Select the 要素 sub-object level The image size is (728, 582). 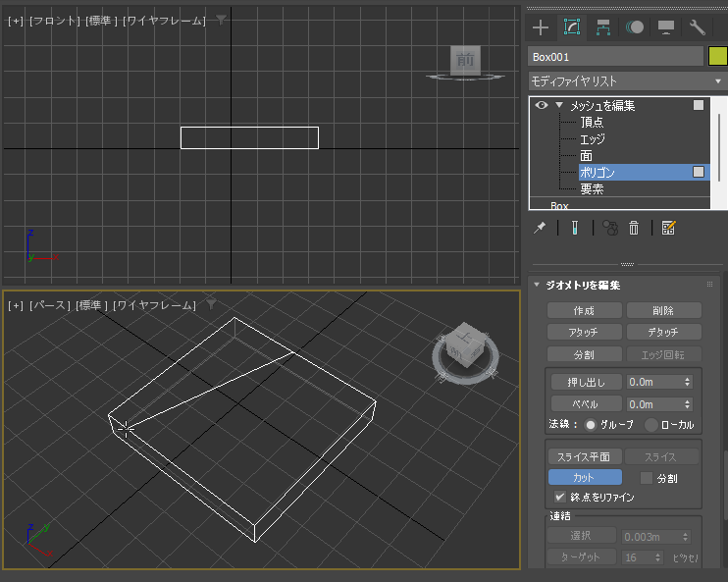(x=592, y=188)
